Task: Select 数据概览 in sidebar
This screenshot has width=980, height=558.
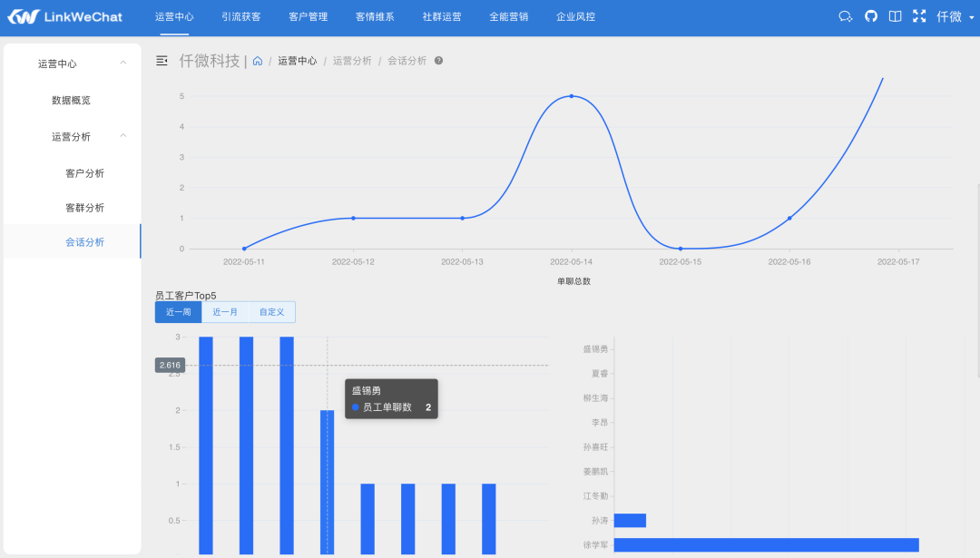Action: point(72,100)
